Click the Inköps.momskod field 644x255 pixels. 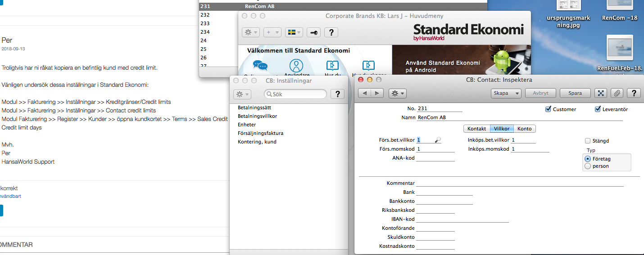click(x=530, y=149)
